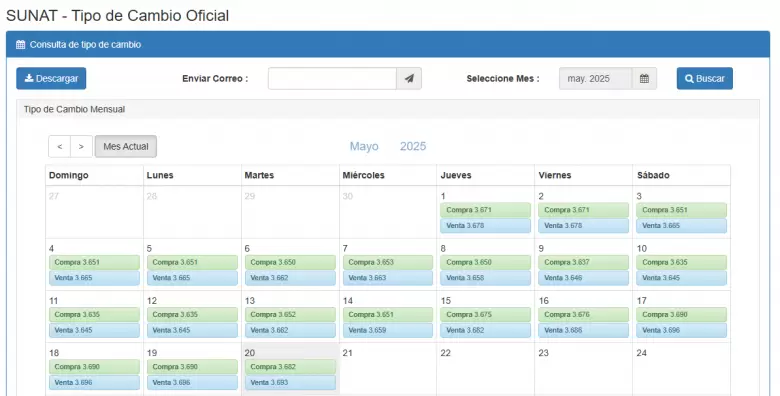780x396 pixels.
Task: Click Venta 3.665 on May 4
Action: click(x=94, y=278)
